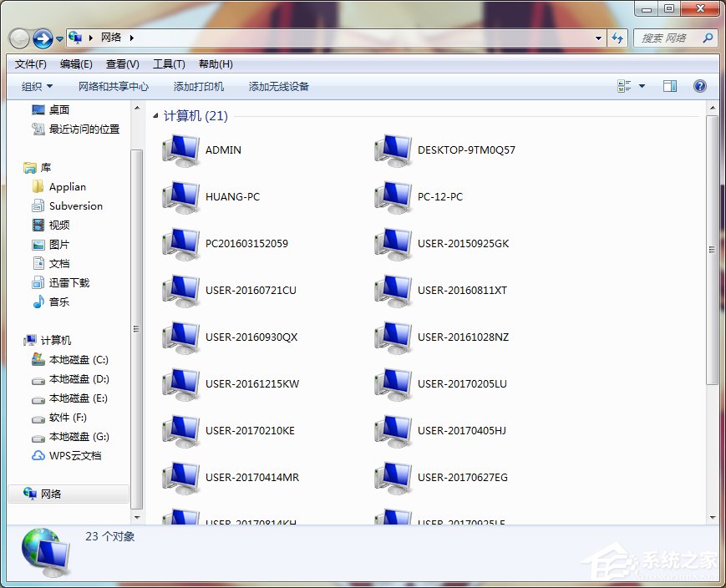
Task: Click the change view icon
Action: coord(624,86)
